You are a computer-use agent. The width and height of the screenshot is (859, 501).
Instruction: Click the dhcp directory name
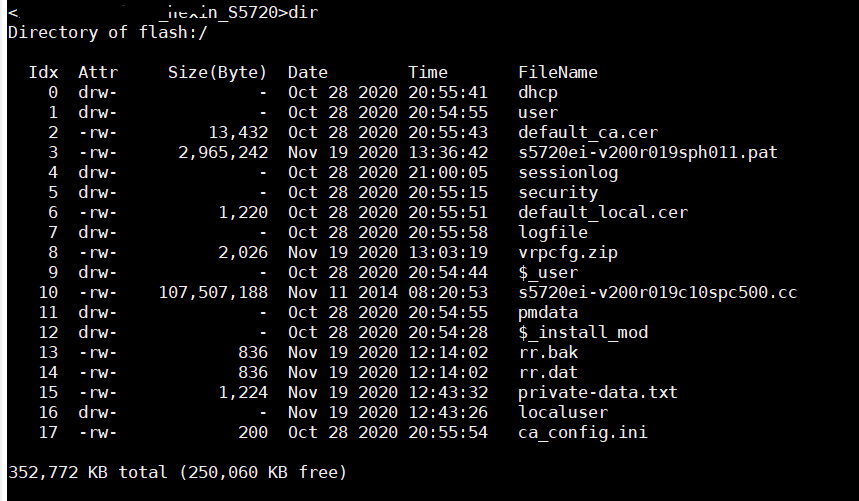[537, 92]
